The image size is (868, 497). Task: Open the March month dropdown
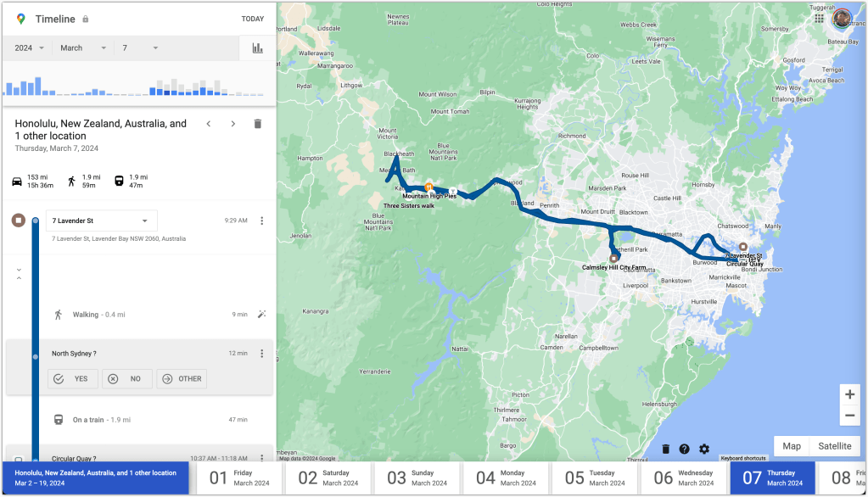click(x=83, y=48)
